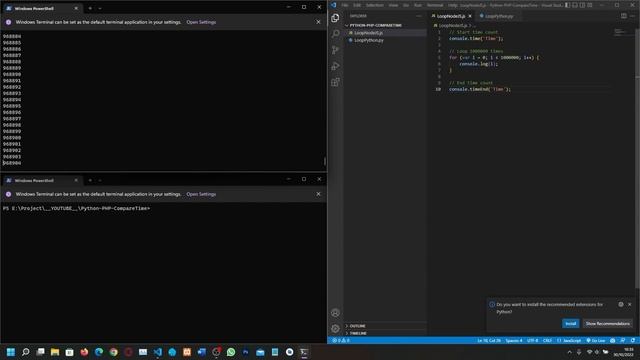Select LoopPython.py in Explorer file tree
The width and height of the screenshot is (640, 360).
point(385,40)
